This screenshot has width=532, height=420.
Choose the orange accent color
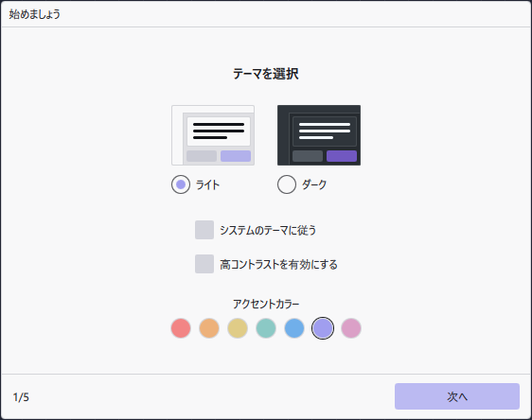209,328
